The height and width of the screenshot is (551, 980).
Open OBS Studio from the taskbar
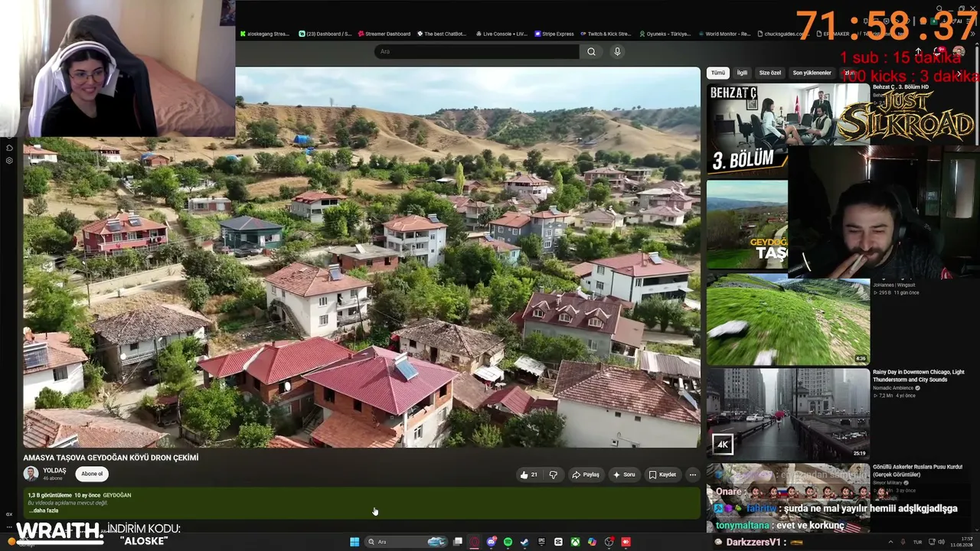[609, 542]
